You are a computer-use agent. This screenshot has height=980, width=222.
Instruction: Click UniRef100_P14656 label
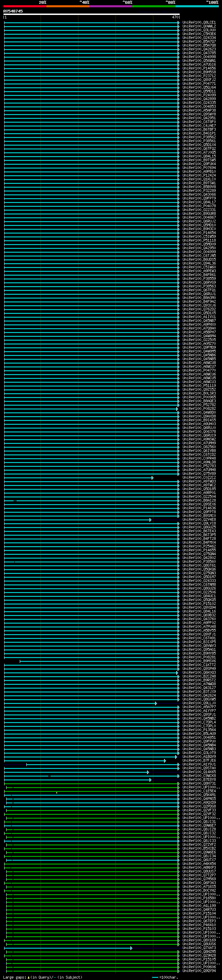(199, 68)
